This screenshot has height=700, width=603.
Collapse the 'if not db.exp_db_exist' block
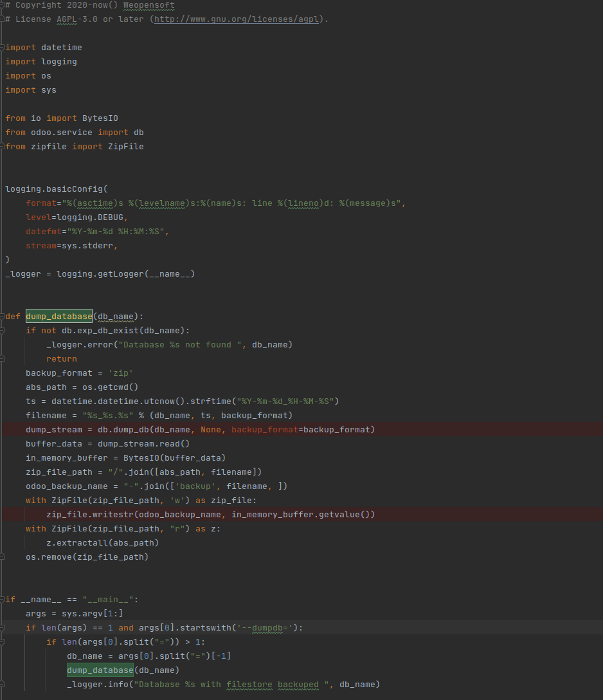click(x=2, y=331)
